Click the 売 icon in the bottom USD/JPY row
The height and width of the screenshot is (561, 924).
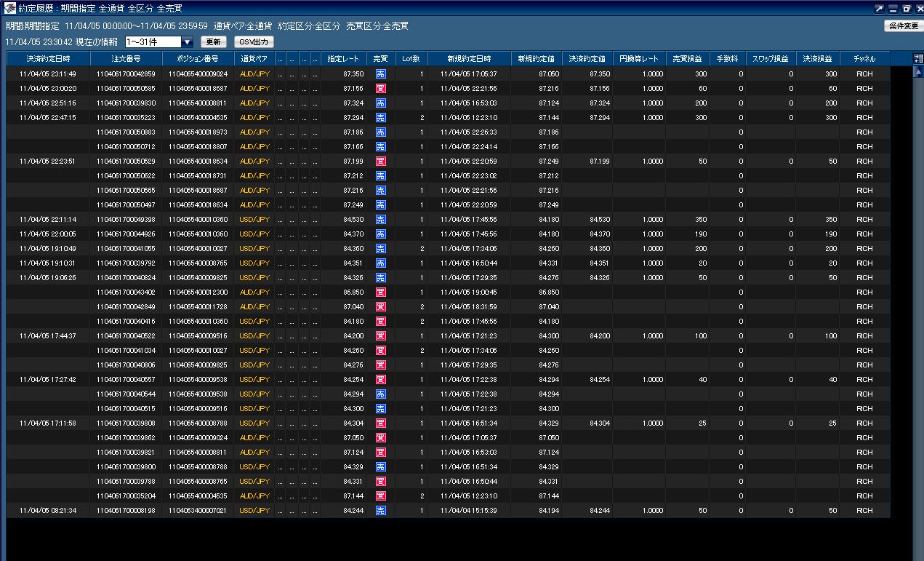tap(380, 511)
